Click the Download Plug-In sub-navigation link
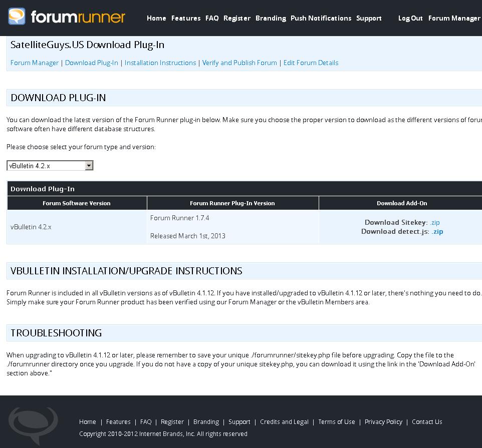Image resolution: width=482 pixels, height=448 pixels. [92, 63]
